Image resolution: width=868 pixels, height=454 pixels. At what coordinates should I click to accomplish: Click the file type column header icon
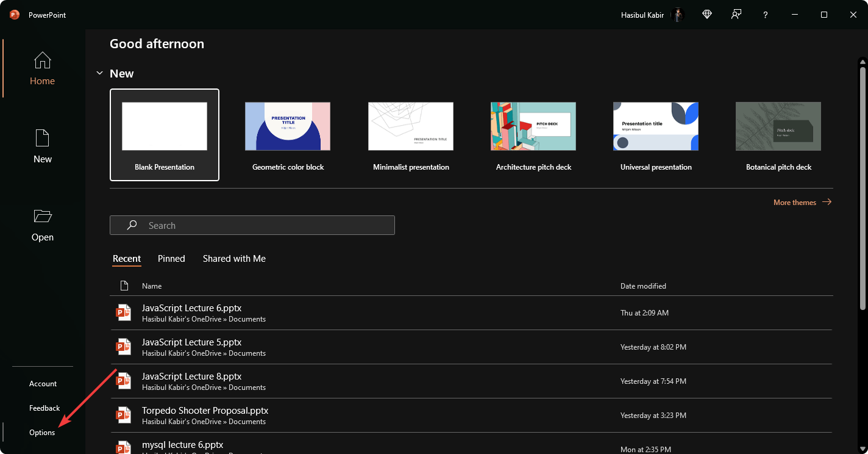pyautogui.click(x=124, y=286)
